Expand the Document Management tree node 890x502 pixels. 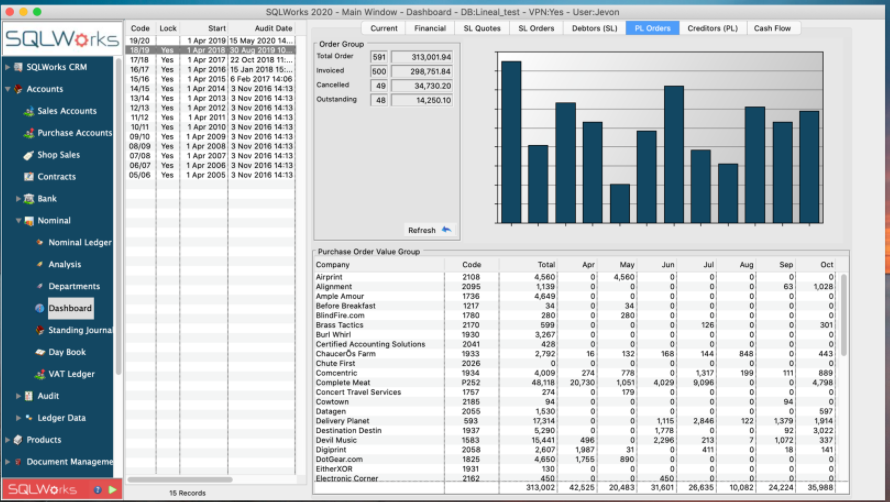click(7, 462)
